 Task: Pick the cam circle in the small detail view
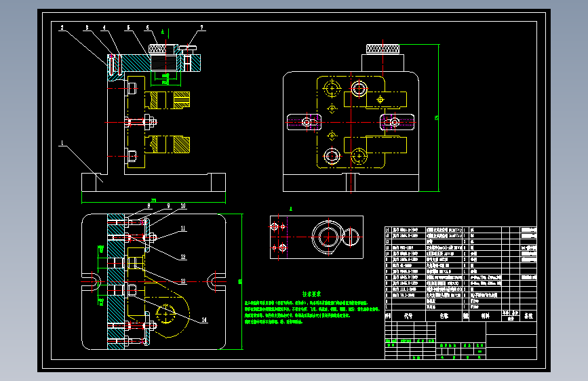pyautogui.click(x=328, y=237)
